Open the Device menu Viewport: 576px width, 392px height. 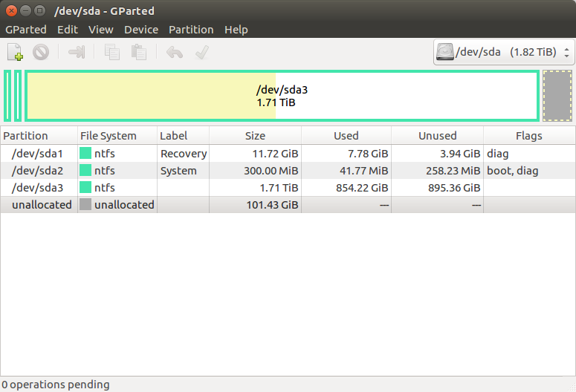(x=141, y=30)
